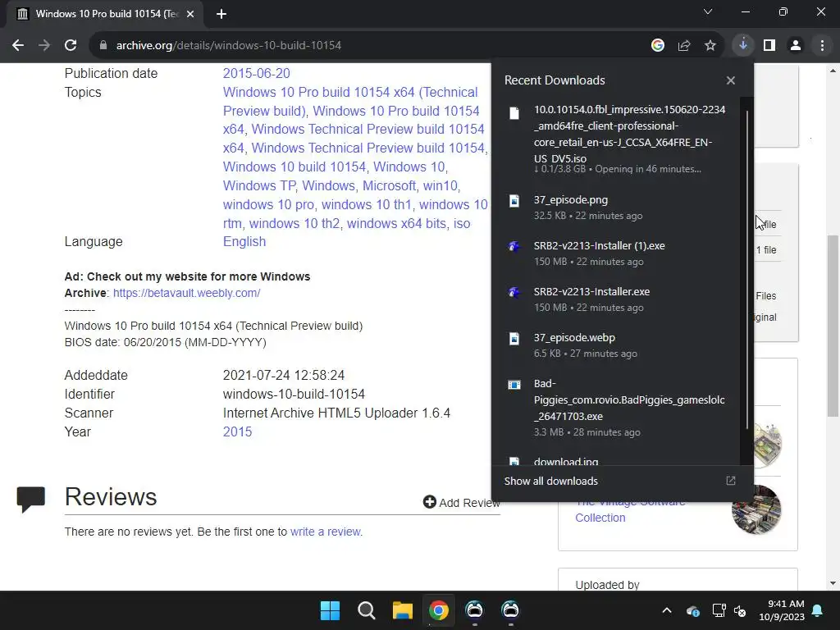Click the 37_episode.webp file icon
This screenshot has width=840, height=630.
pyautogui.click(x=514, y=339)
